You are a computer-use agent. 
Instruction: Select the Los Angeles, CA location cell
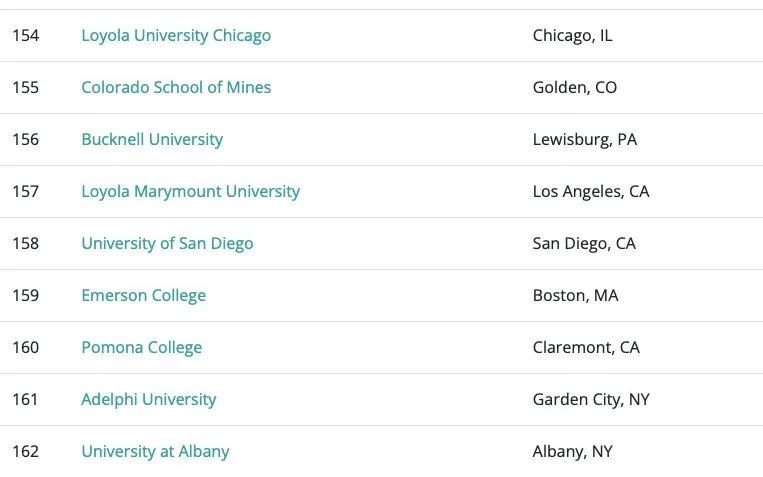click(x=591, y=192)
